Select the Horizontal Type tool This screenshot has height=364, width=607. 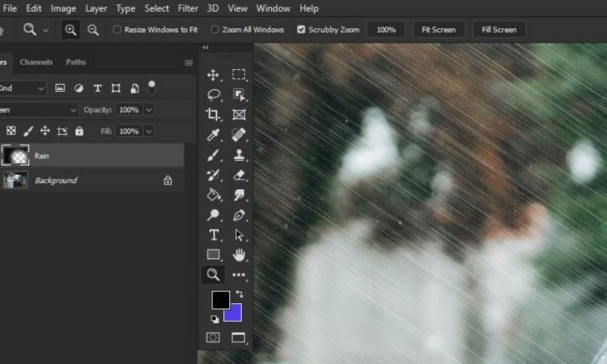[213, 235]
